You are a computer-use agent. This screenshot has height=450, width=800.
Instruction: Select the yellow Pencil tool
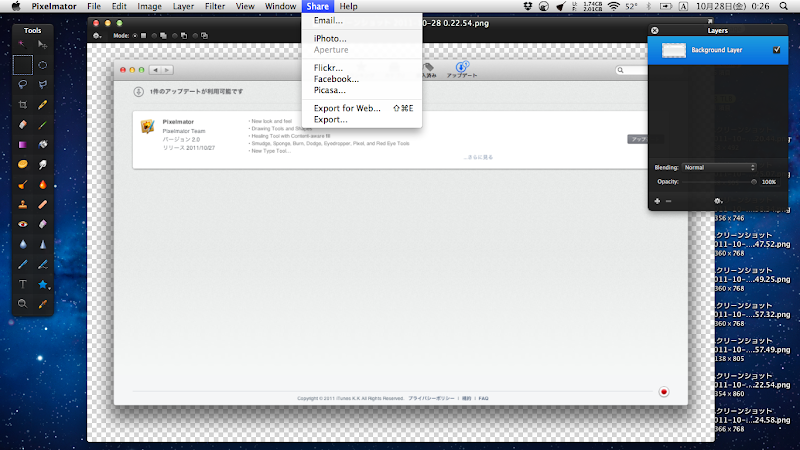pyautogui.click(x=43, y=105)
